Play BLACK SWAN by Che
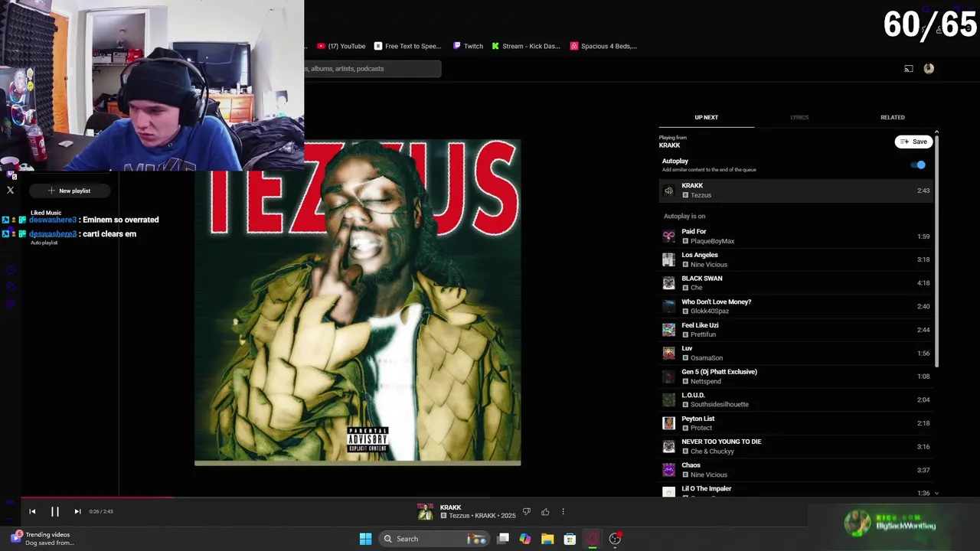The height and width of the screenshot is (551, 980). pyautogui.click(x=796, y=282)
